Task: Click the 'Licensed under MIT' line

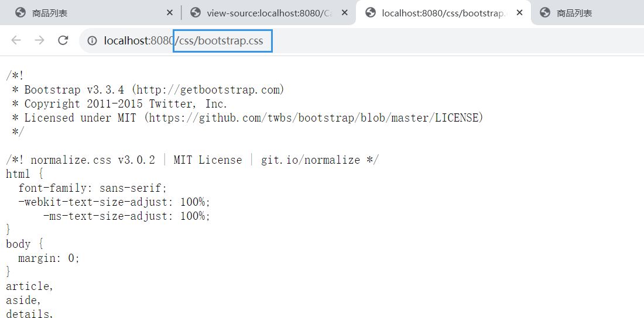Action: pyautogui.click(x=248, y=117)
